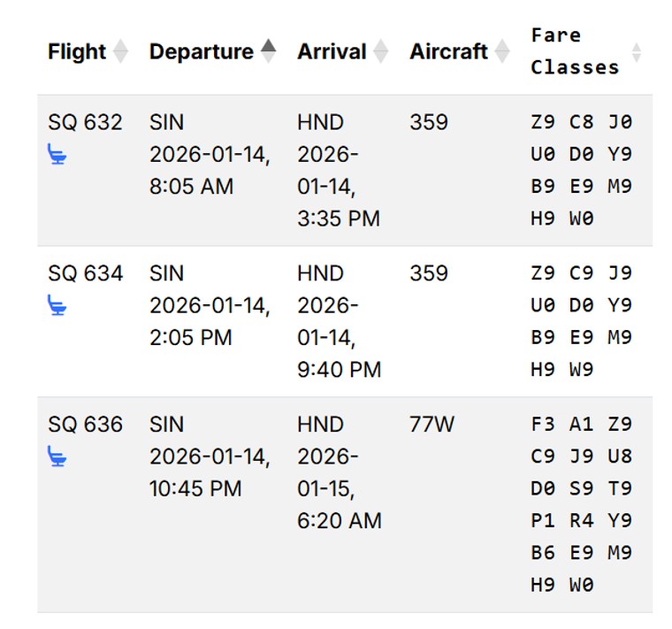Sort table by Aircraft column arrows
Image resolution: width=672 pixels, height=629 pixels.
coord(502,52)
